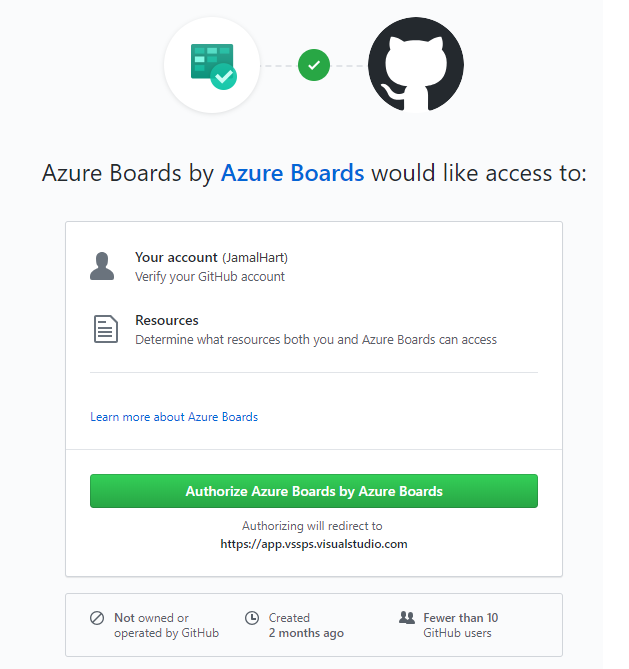Image resolution: width=629 pixels, height=669 pixels.
Task: Click the Azure Boards app logo
Action: 212,65
